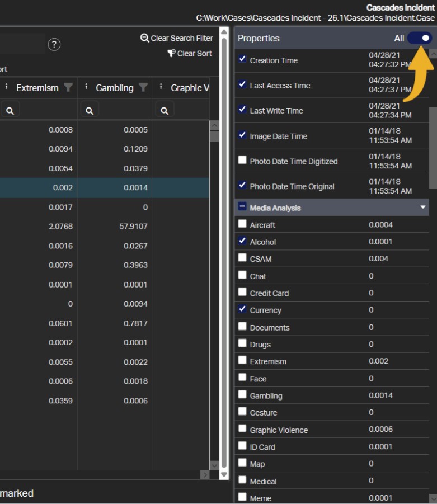Check the Drugs property checkbox
Screen dimensions: 437x504
(242, 343)
